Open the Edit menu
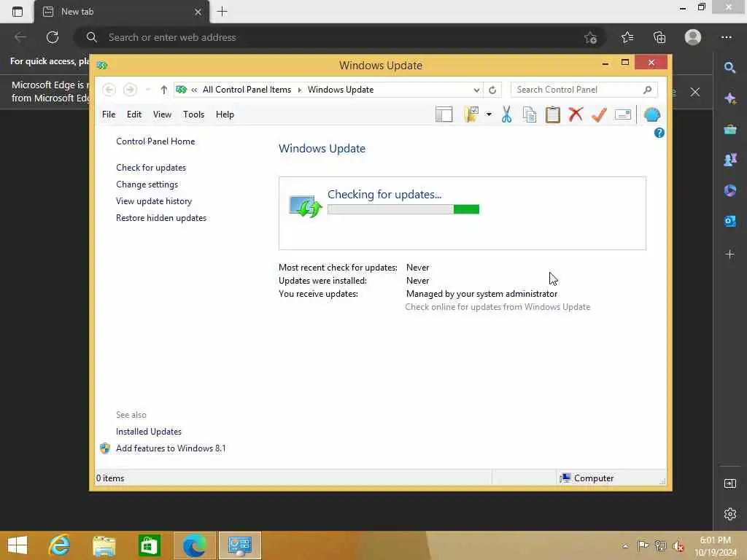 134,114
